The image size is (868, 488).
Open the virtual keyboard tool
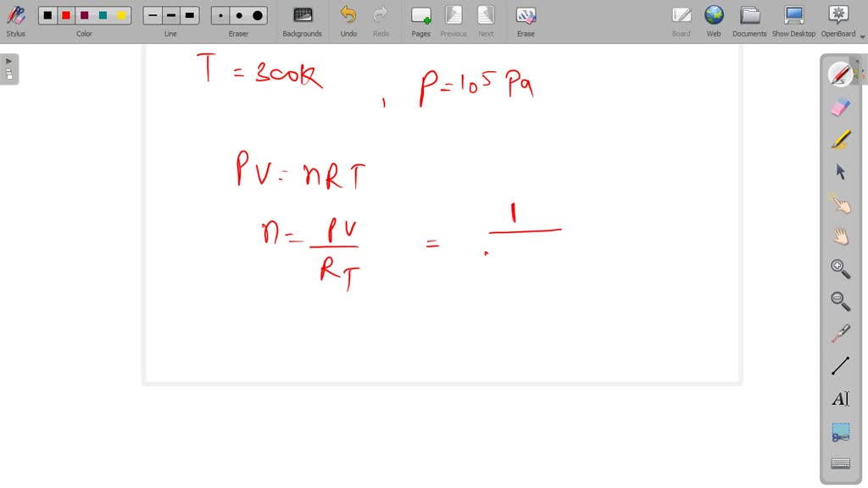pyautogui.click(x=839, y=463)
